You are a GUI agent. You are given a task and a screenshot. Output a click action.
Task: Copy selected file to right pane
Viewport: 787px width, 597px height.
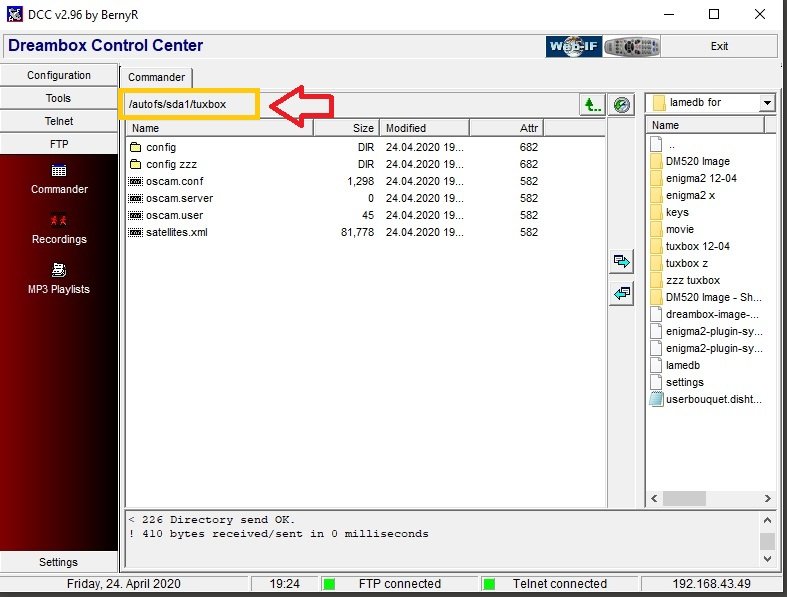coord(621,262)
